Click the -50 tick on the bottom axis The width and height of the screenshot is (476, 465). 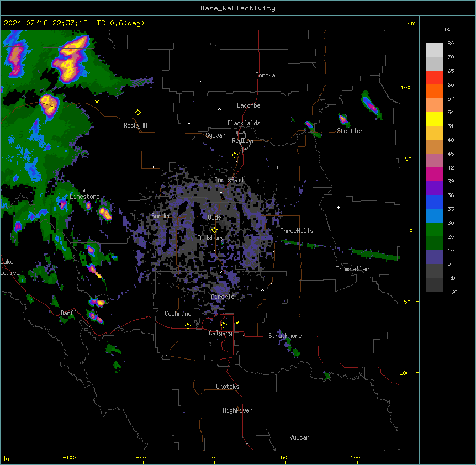[x=141, y=457]
